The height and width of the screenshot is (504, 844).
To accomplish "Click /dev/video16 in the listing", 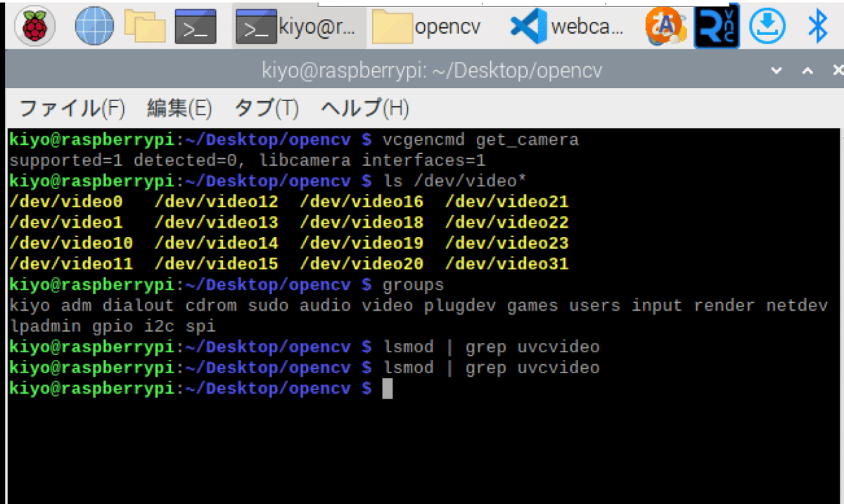I will pos(362,202).
